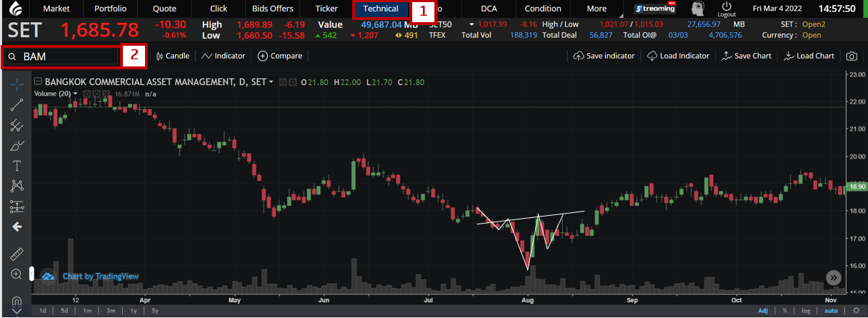This screenshot has width=868, height=318.
Task: Jump to latest bar with double-arrow button
Action: point(833,277)
